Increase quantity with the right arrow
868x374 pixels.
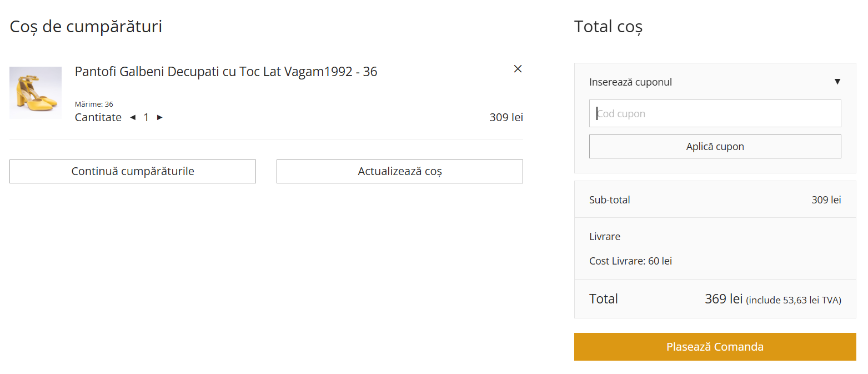point(160,117)
